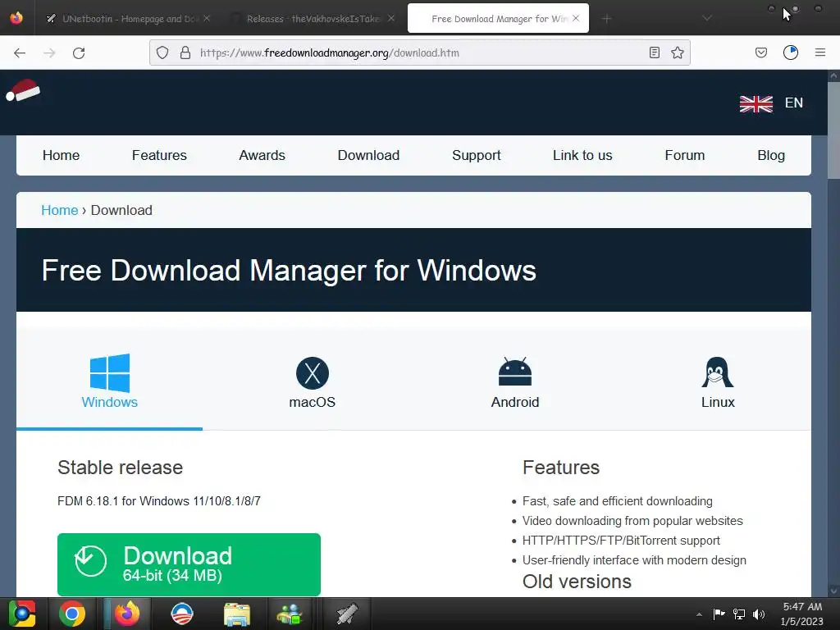Open Forum navigation item

[x=685, y=155]
